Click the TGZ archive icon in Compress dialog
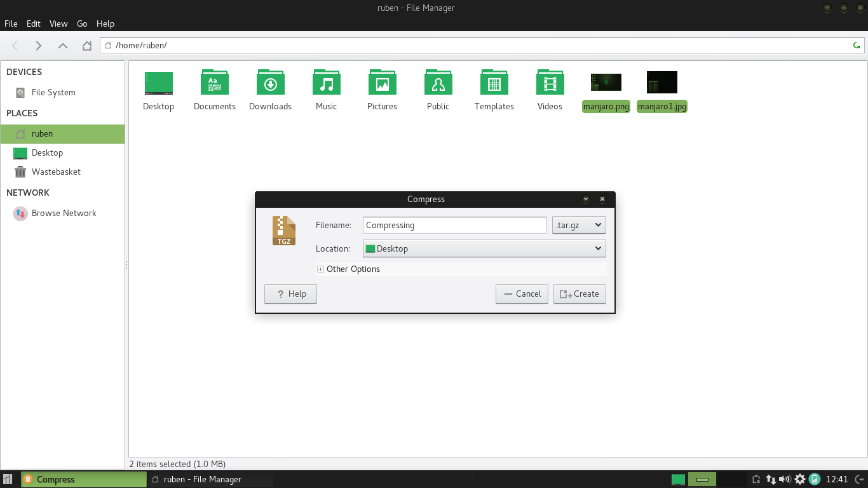 (x=284, y=230)
